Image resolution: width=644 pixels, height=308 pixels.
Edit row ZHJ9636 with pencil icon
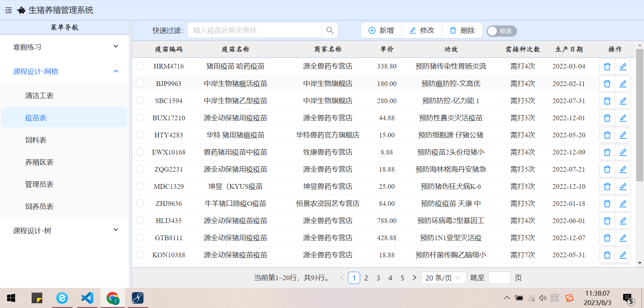click(x=623, y=204)
